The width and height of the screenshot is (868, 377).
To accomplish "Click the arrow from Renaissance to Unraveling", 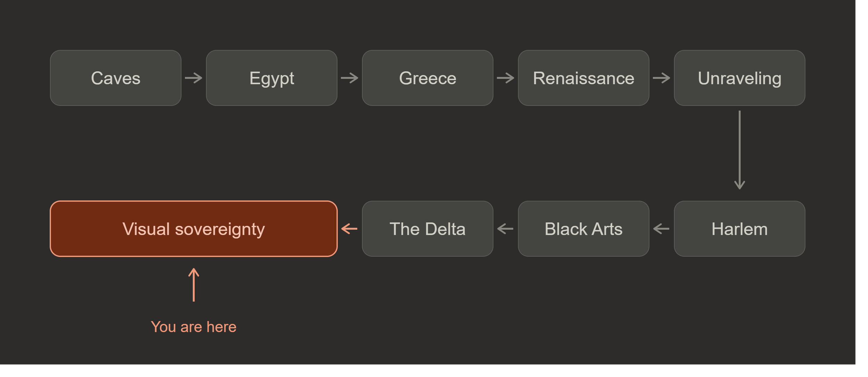I will [661, 78].
